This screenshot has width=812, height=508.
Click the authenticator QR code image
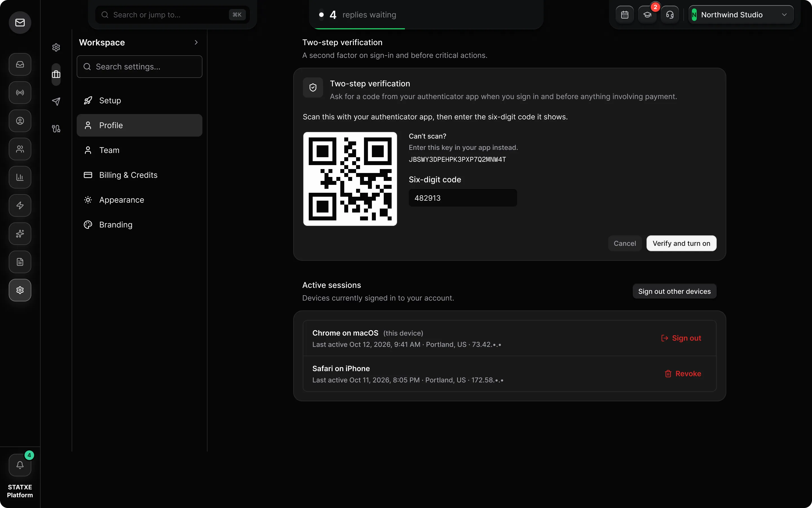(350, 179)
